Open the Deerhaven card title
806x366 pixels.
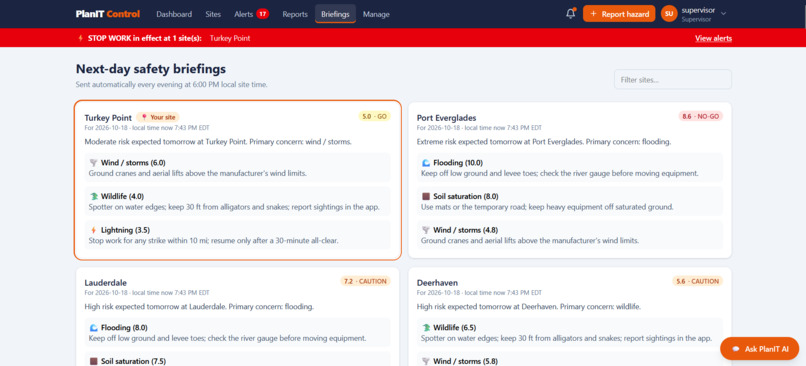pyautogui.click(x=437, y=283)
